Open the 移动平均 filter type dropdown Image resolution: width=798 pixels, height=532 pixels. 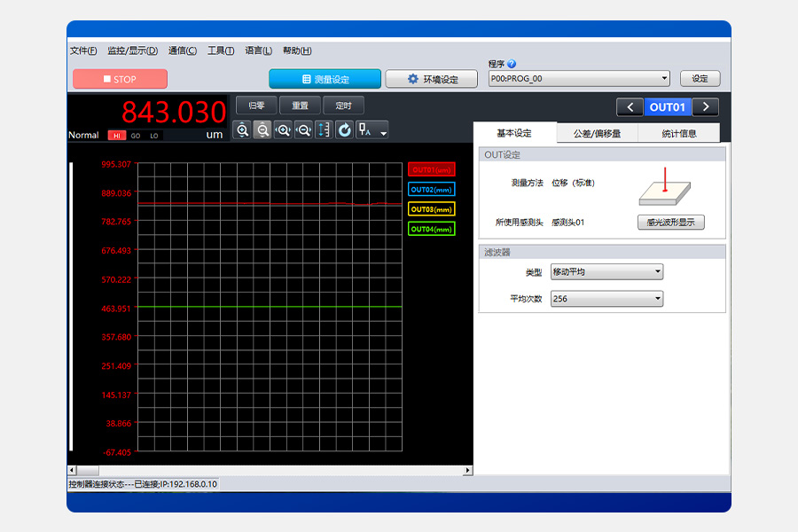(606, 272)
